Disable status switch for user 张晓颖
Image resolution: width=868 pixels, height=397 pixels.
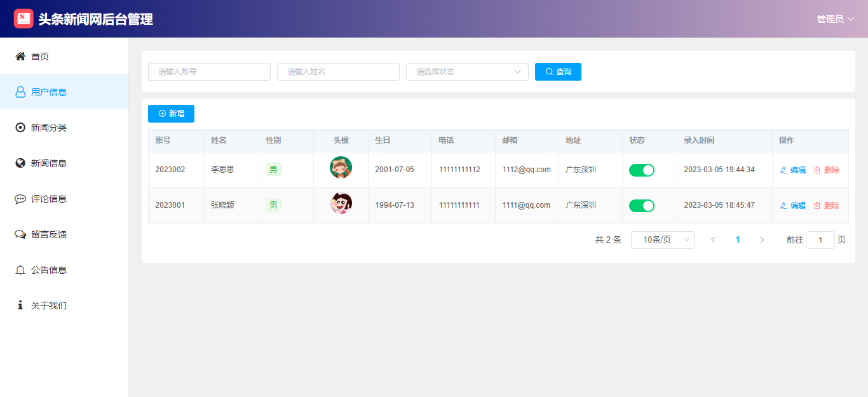pyautogui.click(x=641, y=206)
